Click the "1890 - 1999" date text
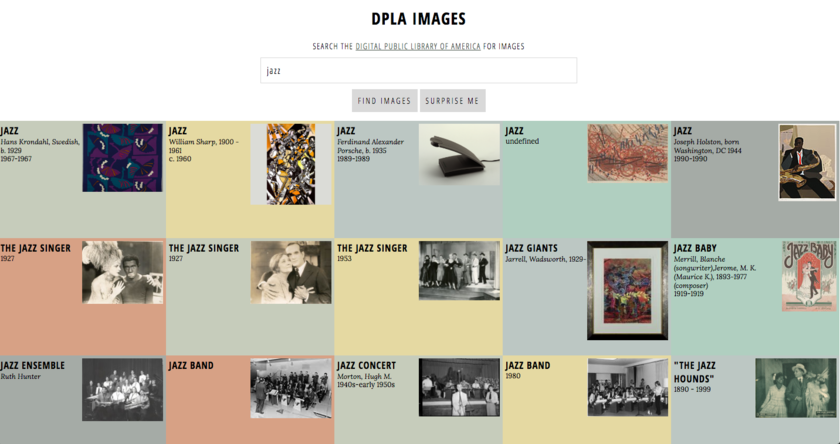Viewport: 840px width, 444px height. click(692, 389)
